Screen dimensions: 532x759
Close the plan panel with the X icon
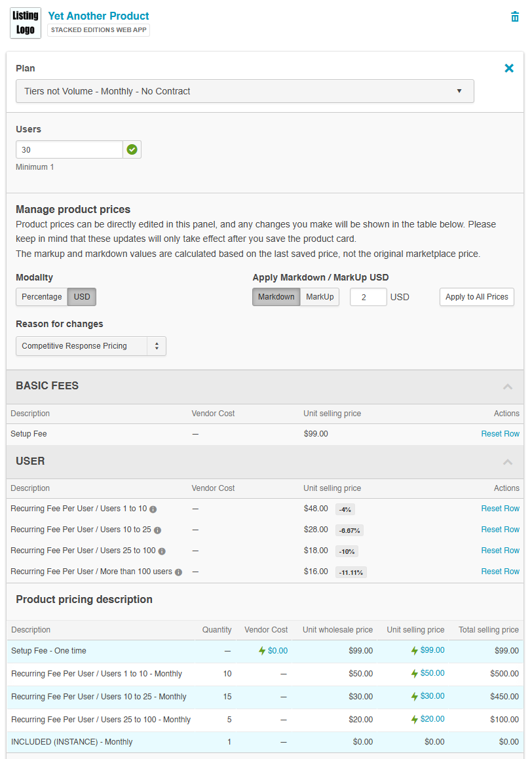509,68
